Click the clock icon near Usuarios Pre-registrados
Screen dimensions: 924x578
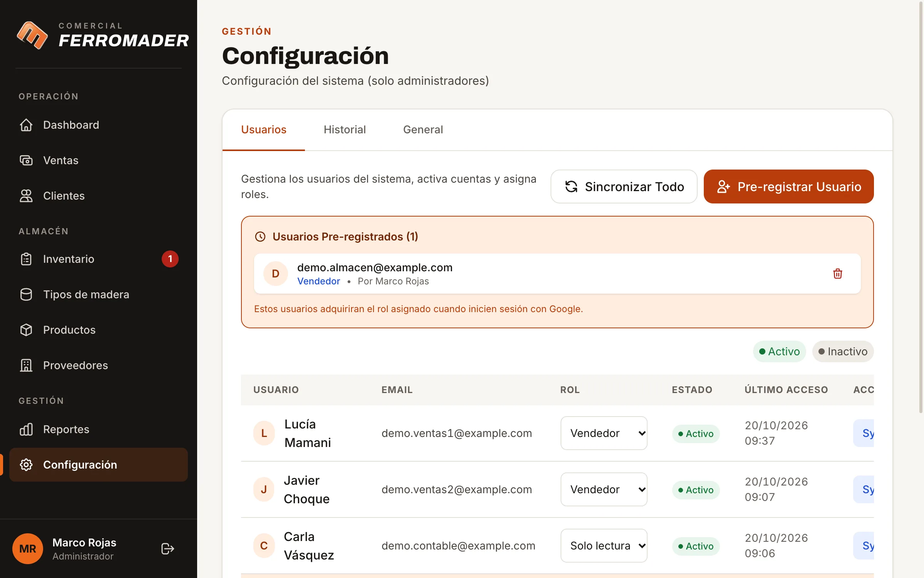pos(260,237)
